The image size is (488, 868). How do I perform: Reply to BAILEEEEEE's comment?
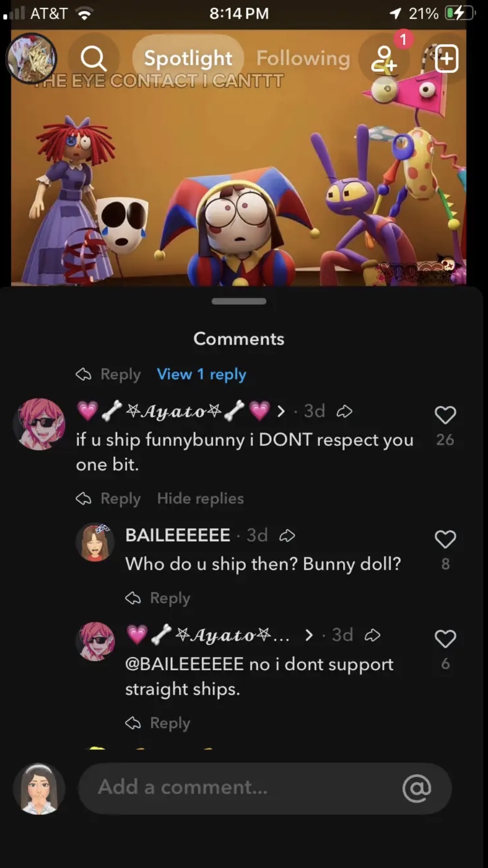(x=158, y=598)
